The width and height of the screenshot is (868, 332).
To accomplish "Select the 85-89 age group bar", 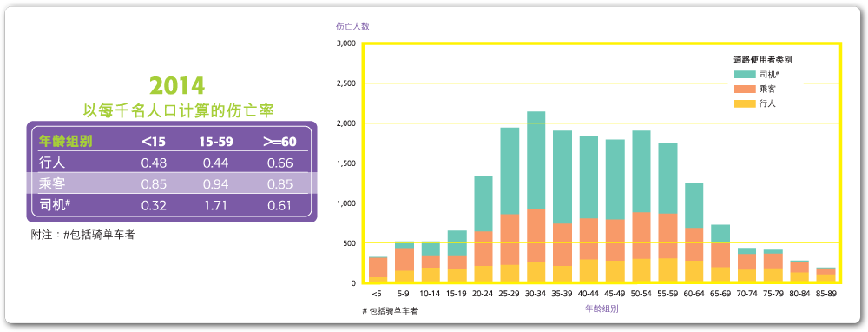I will click(825, 275).
